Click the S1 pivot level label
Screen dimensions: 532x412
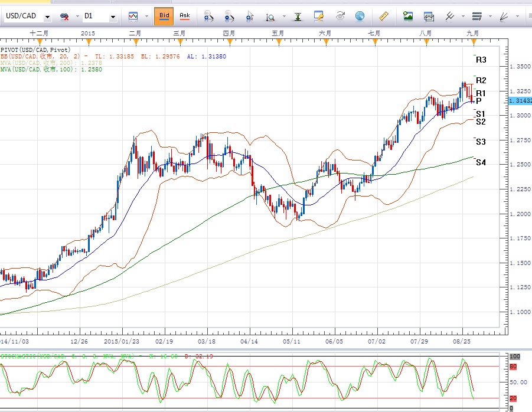click(481, 114)
